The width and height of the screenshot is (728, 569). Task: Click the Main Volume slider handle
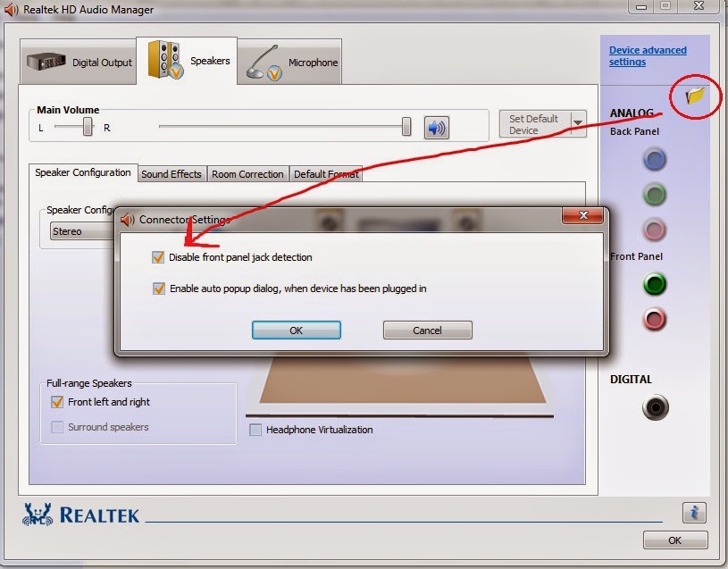[406, 127]
